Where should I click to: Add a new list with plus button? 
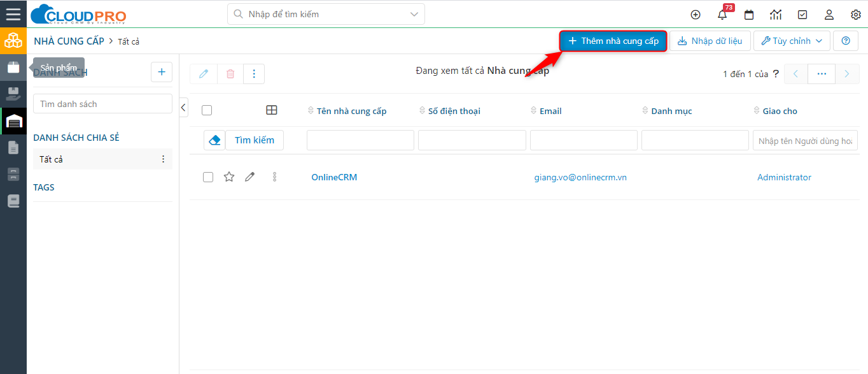[x=162, y=72]
